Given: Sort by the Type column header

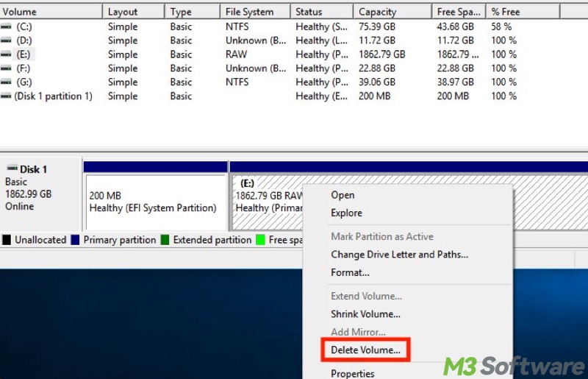Looking at the screenshot, I should coord(192,12).
